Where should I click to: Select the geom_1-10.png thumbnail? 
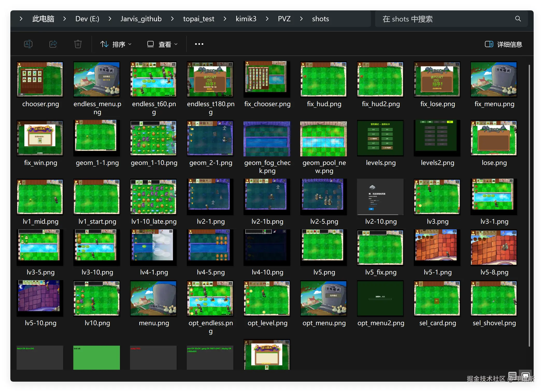[153, 138]
